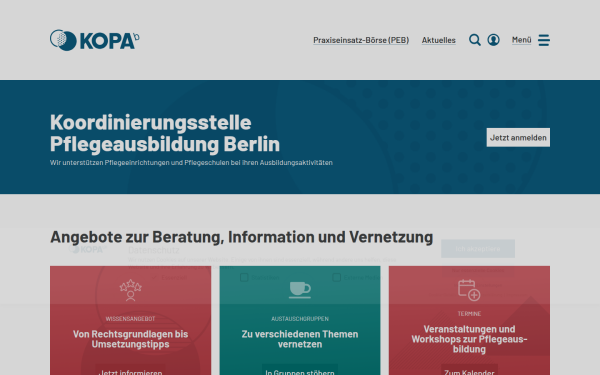The image size is (600, 375).
Task: Open Praxiseinsatz-Börse (PEB) link
Action: [x=361, y=40]
